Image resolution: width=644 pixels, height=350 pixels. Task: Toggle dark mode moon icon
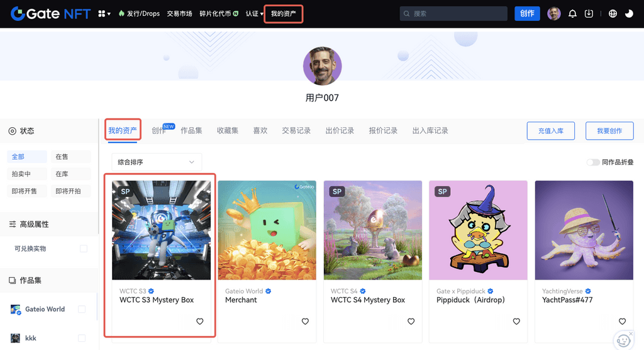[629, 14]
